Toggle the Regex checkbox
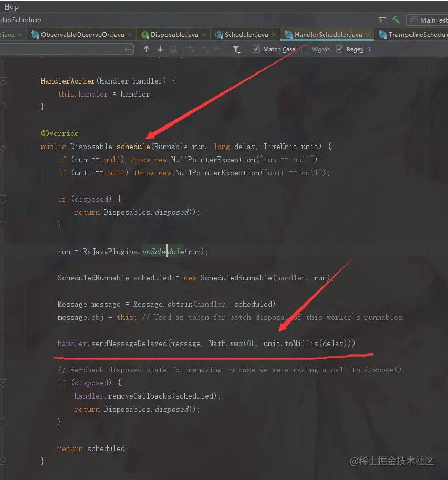 click(340, 49)
